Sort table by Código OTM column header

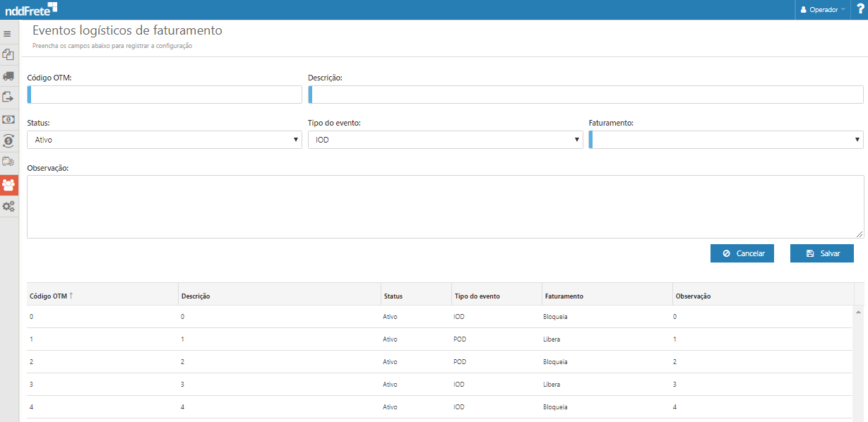pos(51,296)
